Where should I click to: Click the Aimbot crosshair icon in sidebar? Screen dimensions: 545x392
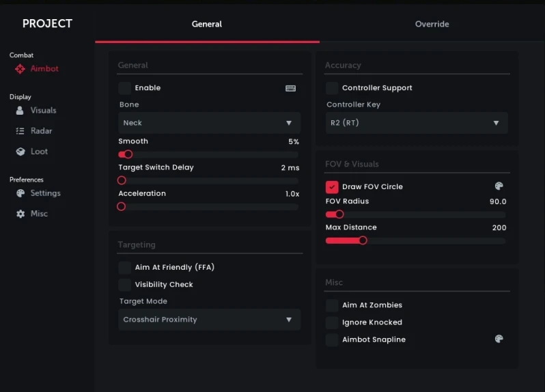pyautogui.click(x=20, y=69)
